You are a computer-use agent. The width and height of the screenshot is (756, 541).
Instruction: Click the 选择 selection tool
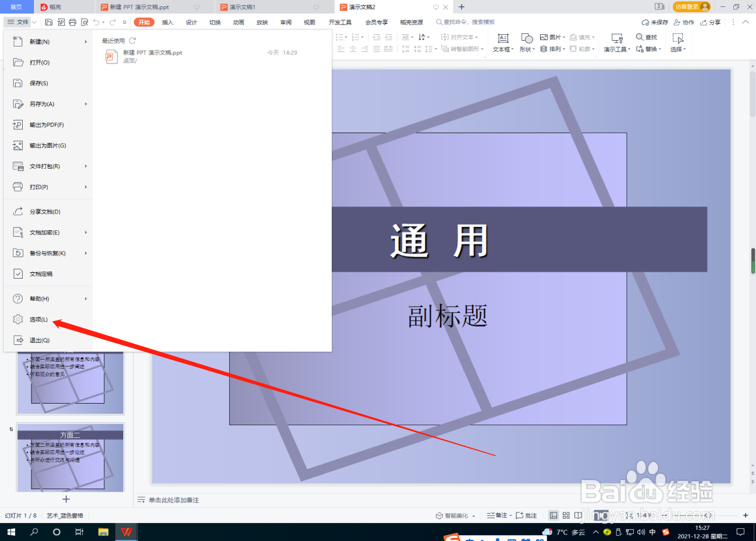(678, 43)
